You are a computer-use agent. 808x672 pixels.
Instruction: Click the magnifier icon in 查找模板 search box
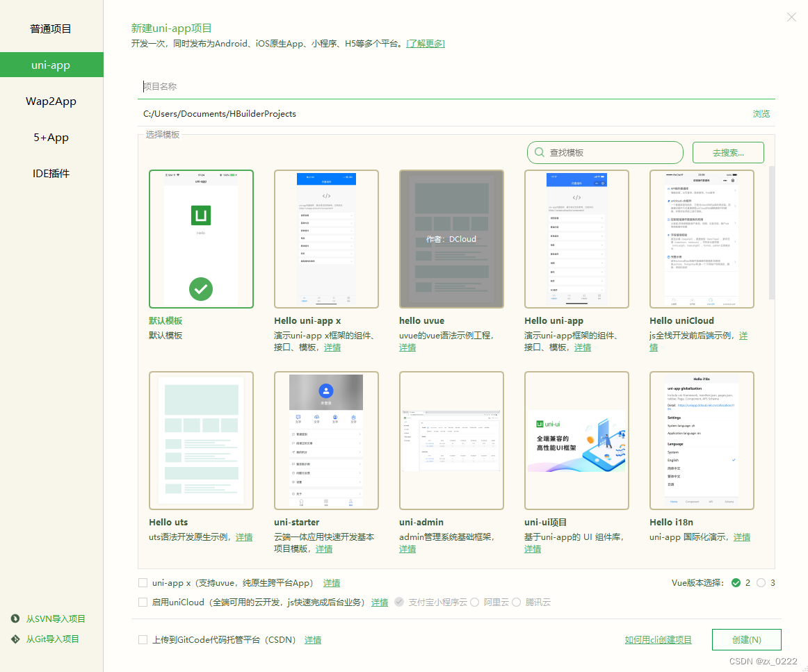[539, 152]
